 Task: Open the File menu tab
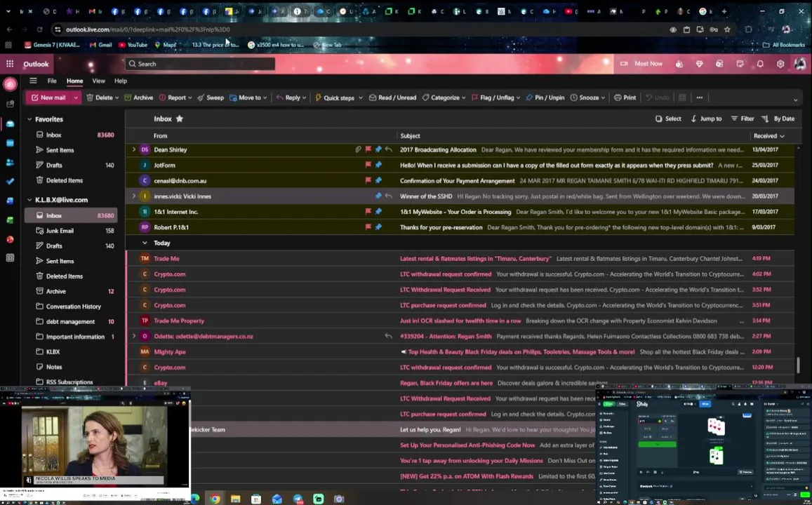click(52, 81)
